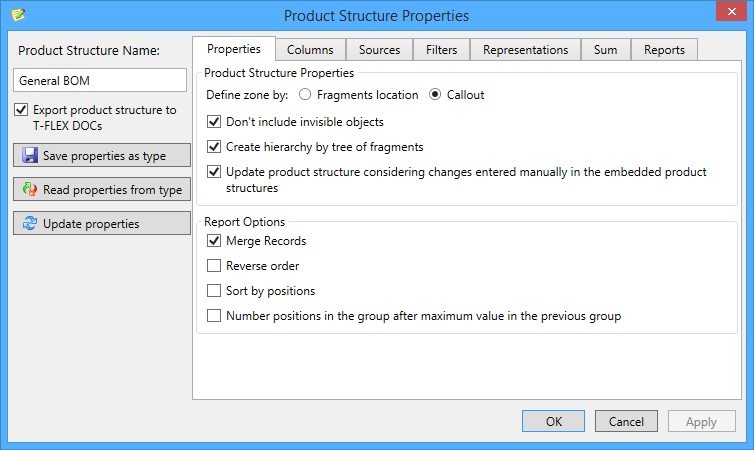Switch to the Columns tab

point(310,50)
